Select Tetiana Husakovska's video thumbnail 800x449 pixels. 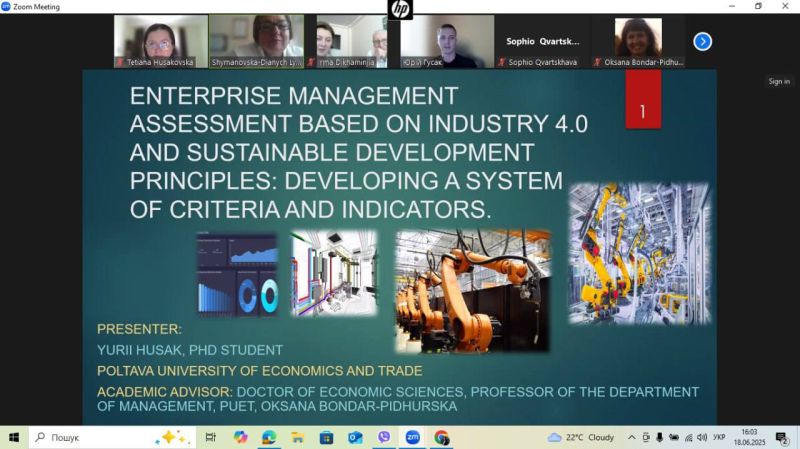coord(160,41)
